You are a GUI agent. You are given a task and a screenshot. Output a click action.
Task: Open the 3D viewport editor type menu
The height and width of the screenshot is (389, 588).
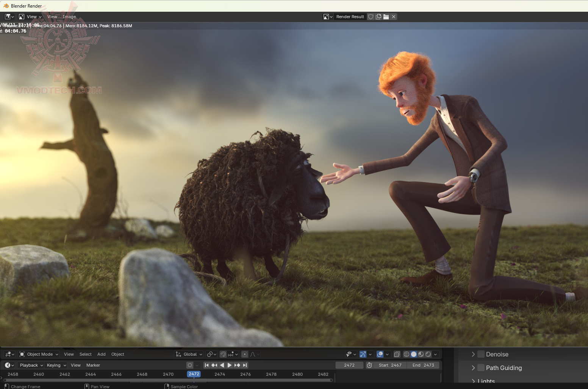(x=9, y=354)
